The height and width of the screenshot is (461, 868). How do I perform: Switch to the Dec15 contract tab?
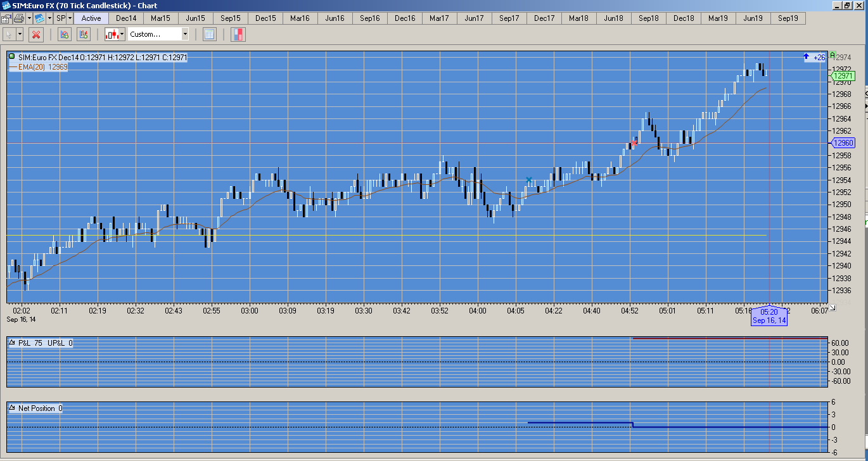point(265,18)
